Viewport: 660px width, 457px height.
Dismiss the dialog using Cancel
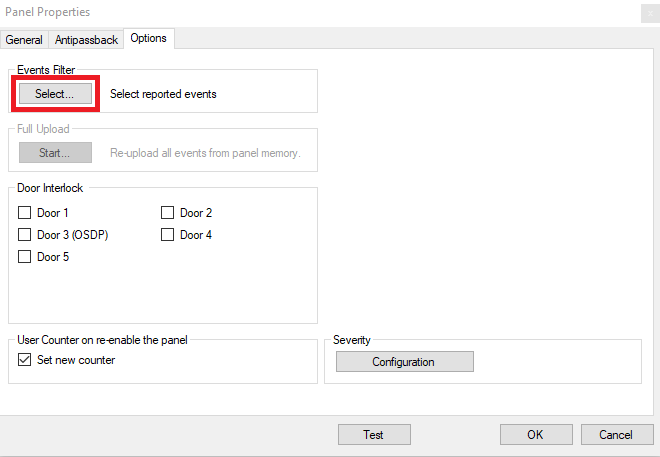pos(617,434)
